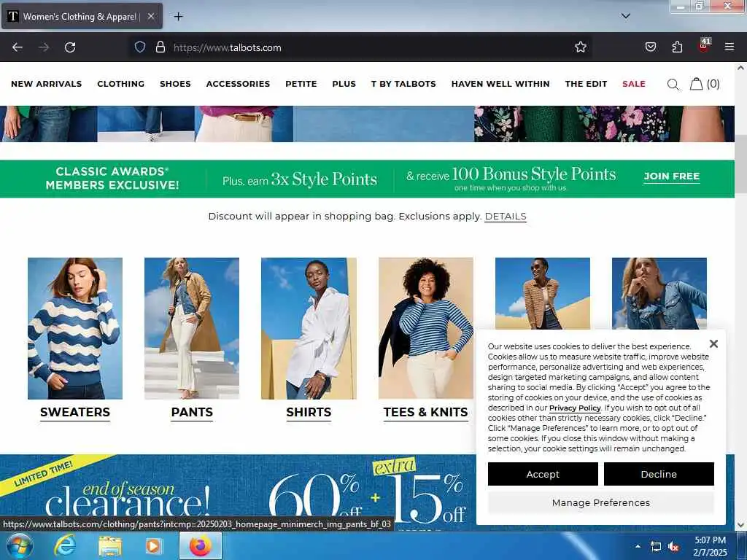Click the page scrollbar down arrow
Viewport: 747px width, 560px height.
740,525
